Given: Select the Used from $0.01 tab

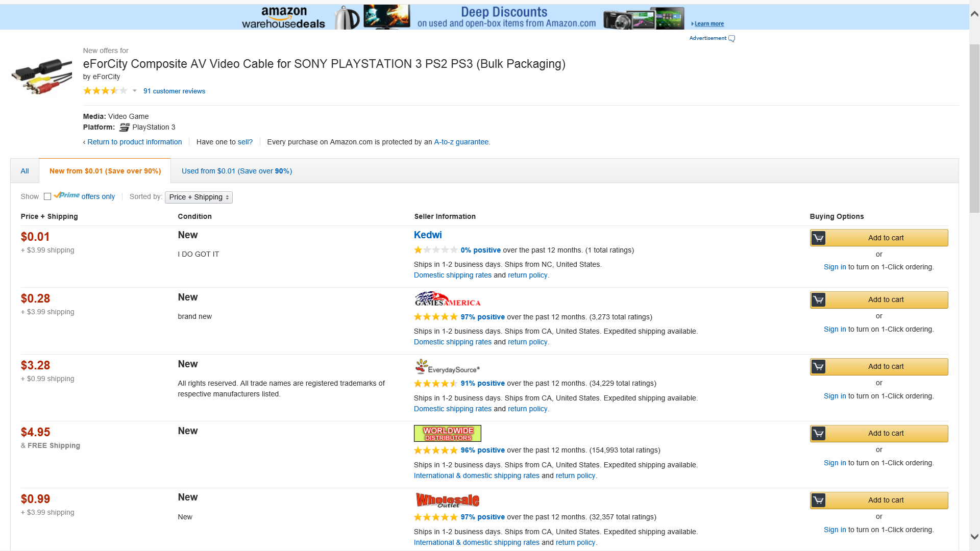Looking at the screenshot, I should point(237,171).
